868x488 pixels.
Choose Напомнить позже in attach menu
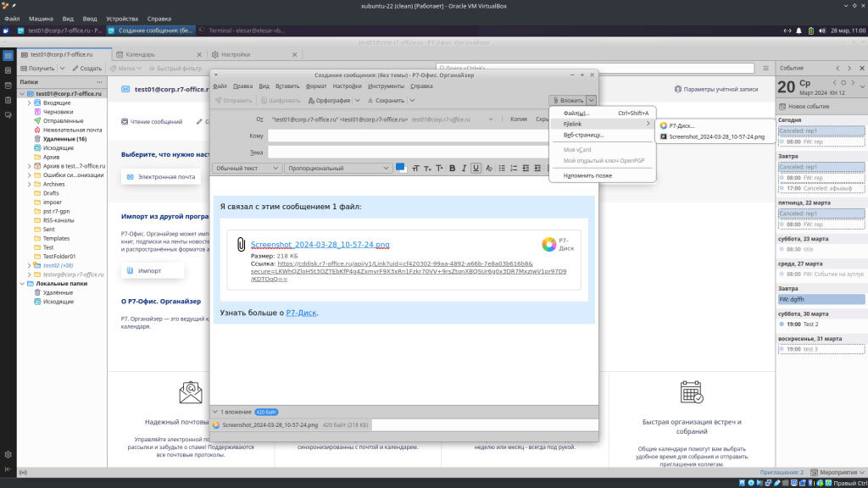(x=603, y=175)
